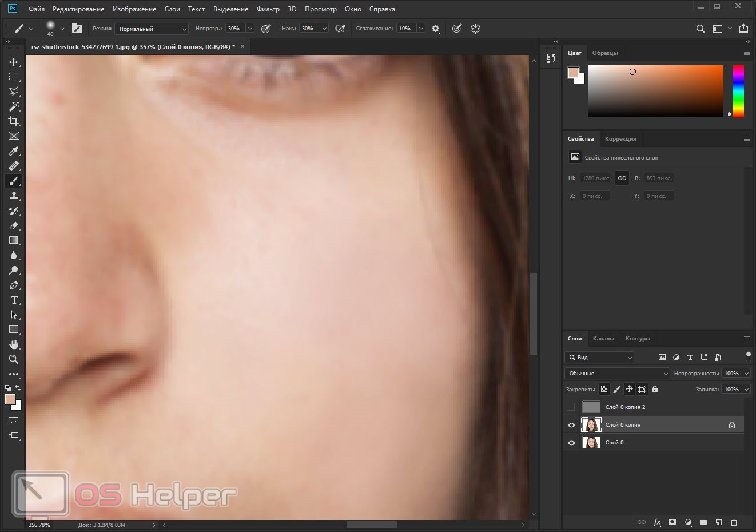Show the Слой 0 копия 2 layer

tap(571, 407)
